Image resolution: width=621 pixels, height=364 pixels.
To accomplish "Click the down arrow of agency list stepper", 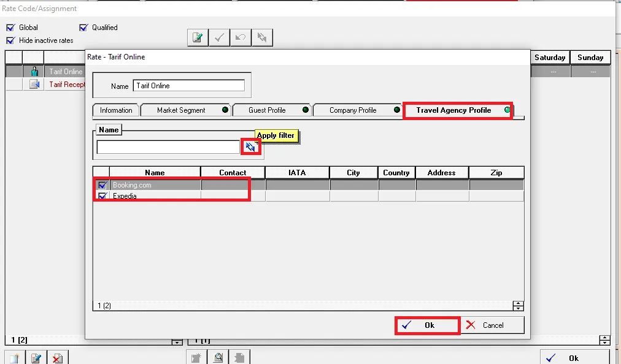I will [x=518, y=308].
